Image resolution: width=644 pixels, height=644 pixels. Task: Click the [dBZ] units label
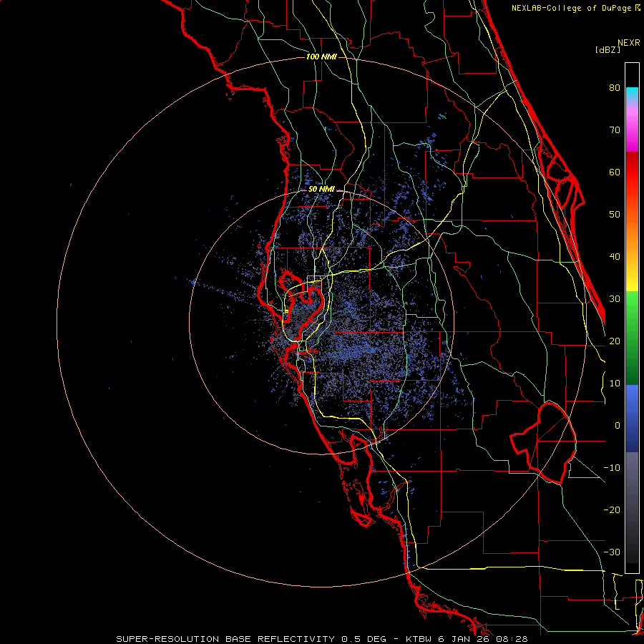click(608, 49)
